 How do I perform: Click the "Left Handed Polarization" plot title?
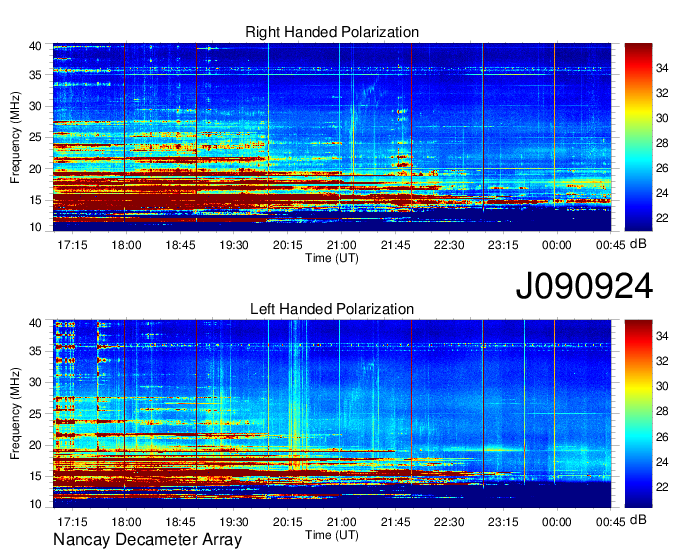[332, 309]
